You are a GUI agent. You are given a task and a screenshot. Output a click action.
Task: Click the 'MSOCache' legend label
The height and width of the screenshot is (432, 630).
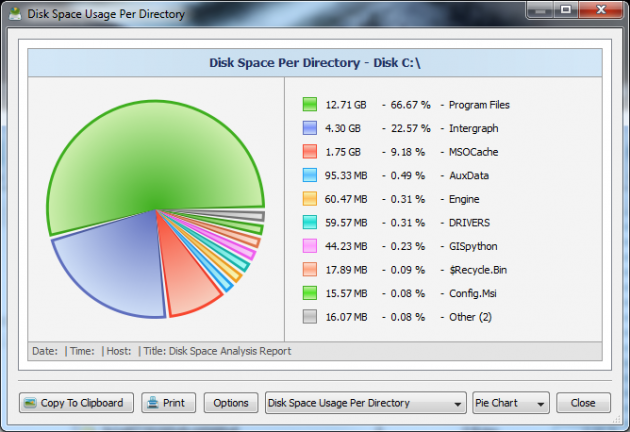coord(473,152)
